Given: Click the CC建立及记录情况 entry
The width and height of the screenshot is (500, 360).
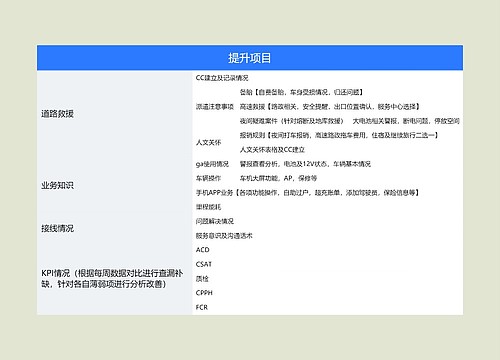Looking at the screenshot, I should pyautogui.click(x=222, y=78).
